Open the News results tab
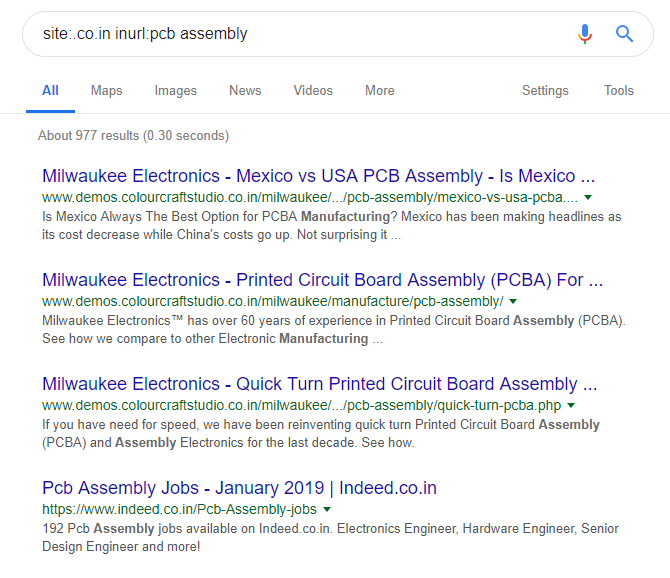This screenshot has height=578, width=670. pyautogui.click(x=245, y=91)
